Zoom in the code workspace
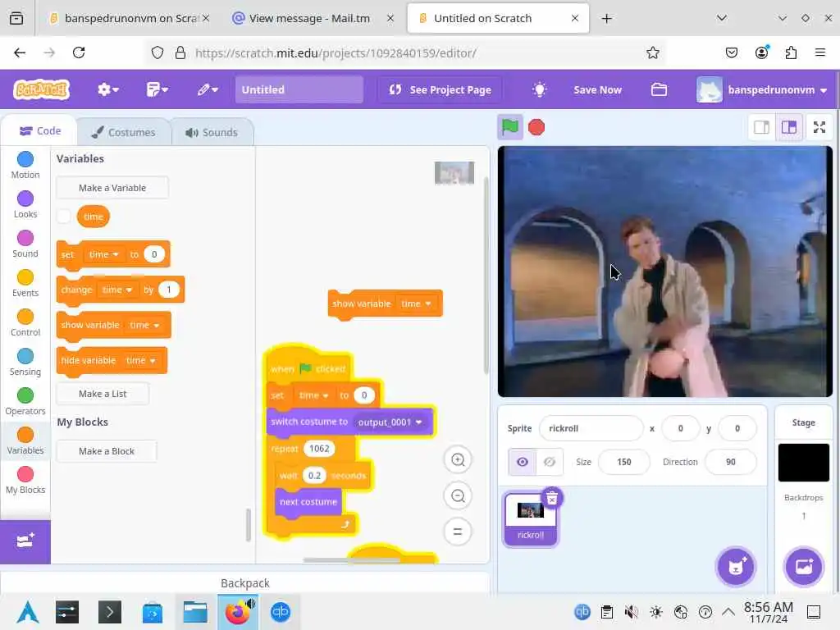This screenshot has width=840, height=630. (x=458, y=459)
